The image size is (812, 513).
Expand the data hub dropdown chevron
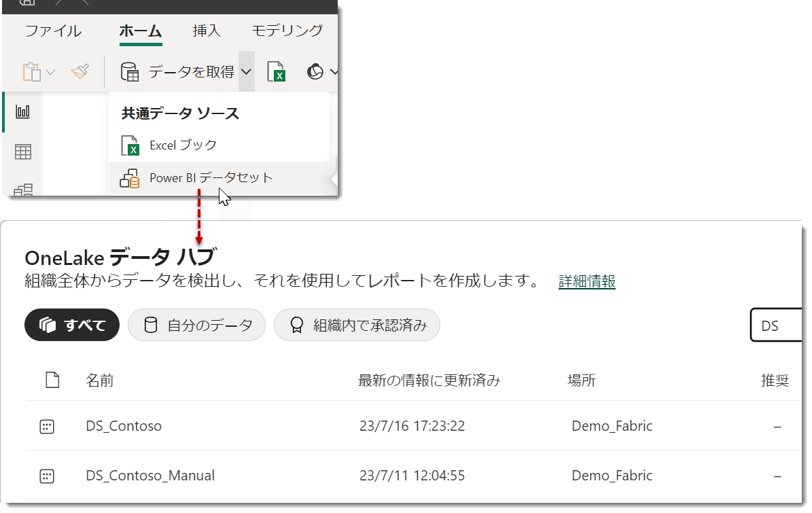tap(334, 72)
